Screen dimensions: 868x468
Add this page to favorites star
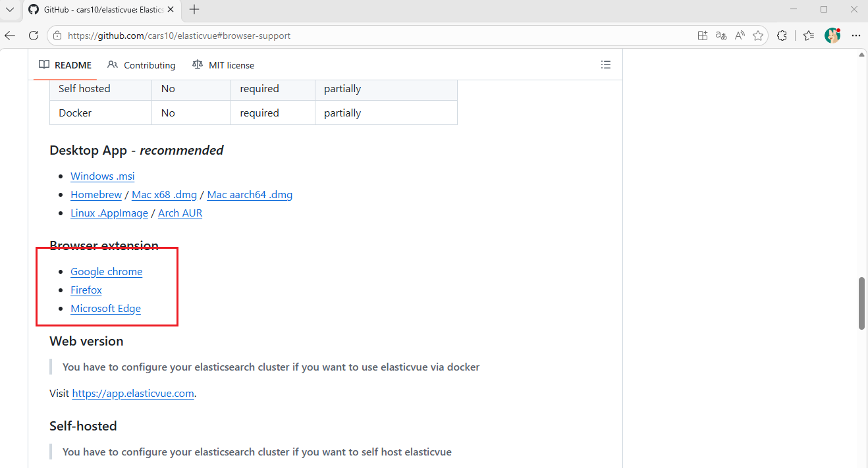(758, 36)
